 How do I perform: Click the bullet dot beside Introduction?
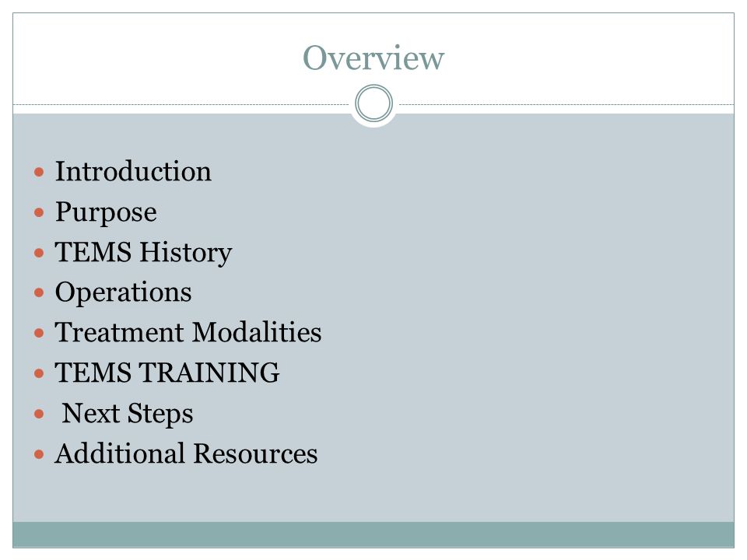pyautogui.click(x=39, y=172)
